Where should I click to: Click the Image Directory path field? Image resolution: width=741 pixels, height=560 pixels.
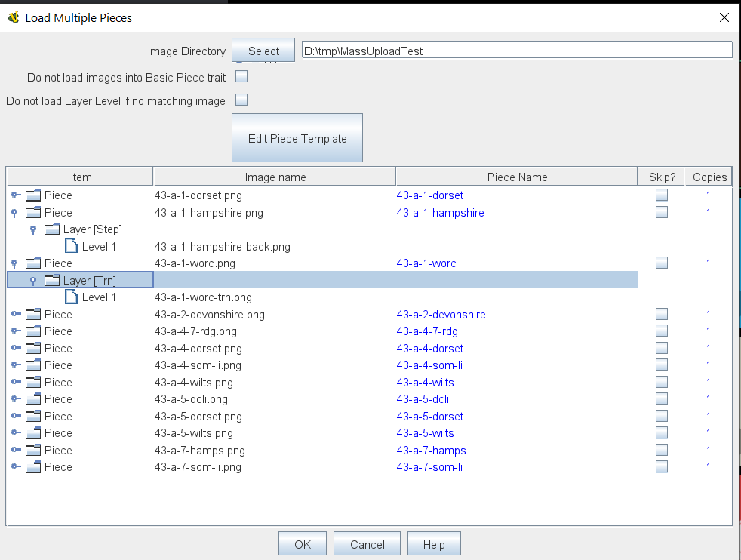click(x=516, y=51)
